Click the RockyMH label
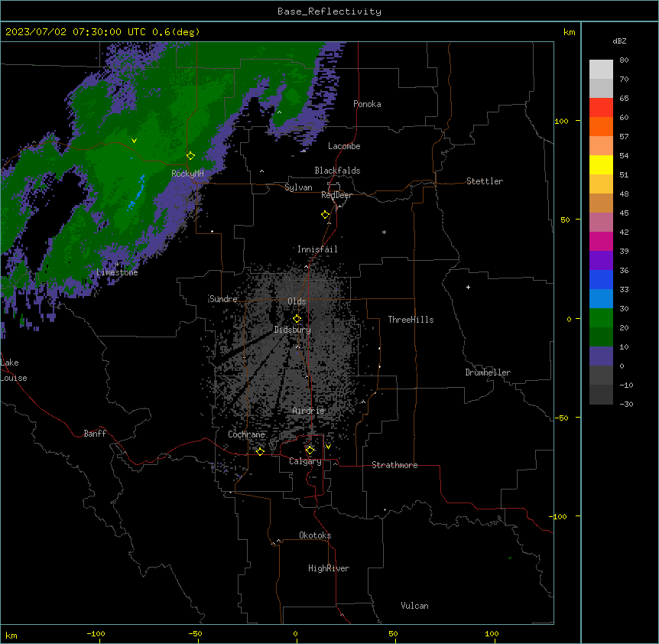Viewport: 659px width, 644px height. pyautogui.click(x=187, y=174)
